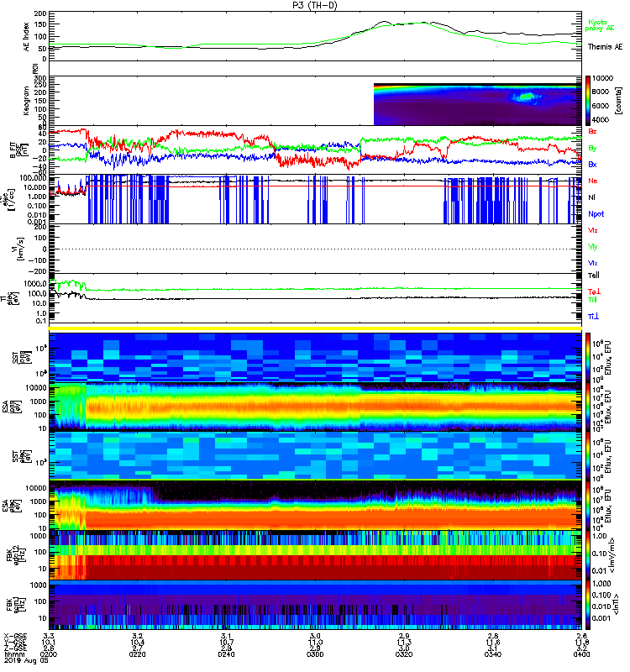Viewport: 630px width, 672px height.
Task: Select the red "Te⊥" temperature legend label
Action: pyautogui.click(x=594, y=291)
